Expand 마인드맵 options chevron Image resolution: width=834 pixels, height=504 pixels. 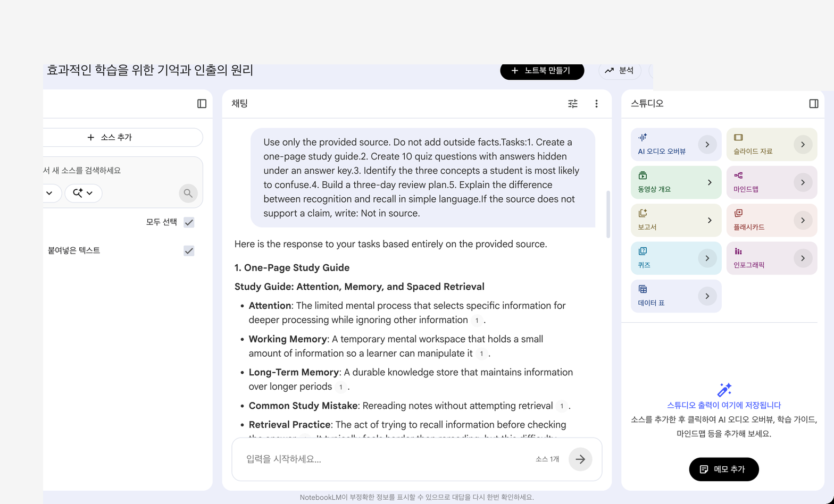(x=803, y=182)
